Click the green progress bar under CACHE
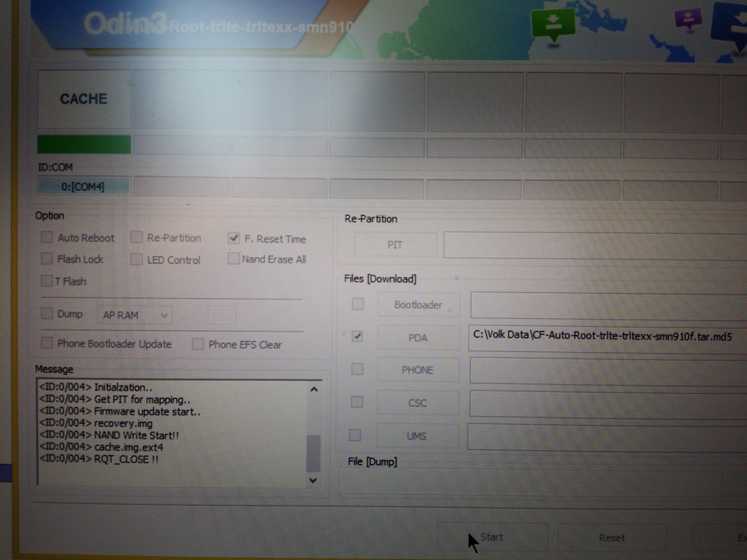747x560 pixels. (x=84, y=145)
